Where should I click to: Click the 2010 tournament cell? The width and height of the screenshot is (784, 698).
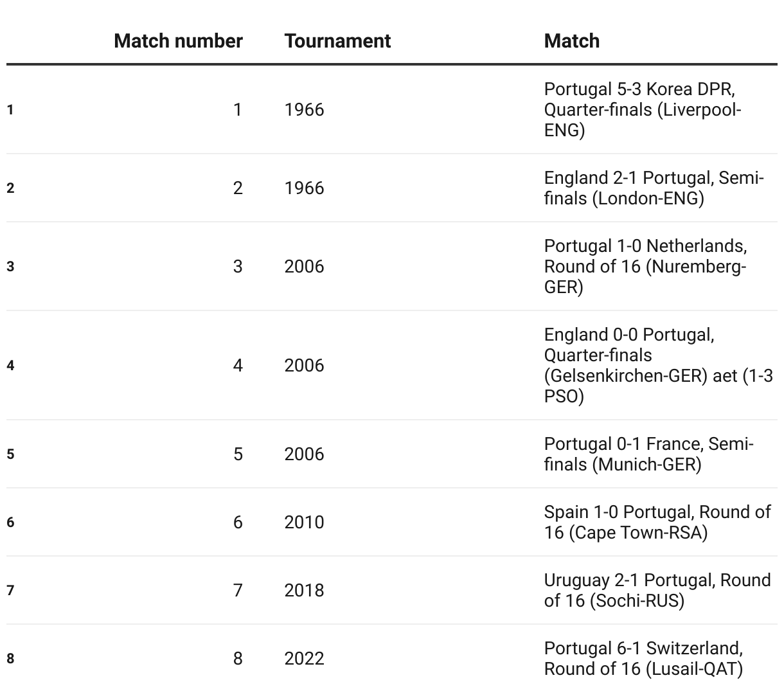[x=304, y=522]
